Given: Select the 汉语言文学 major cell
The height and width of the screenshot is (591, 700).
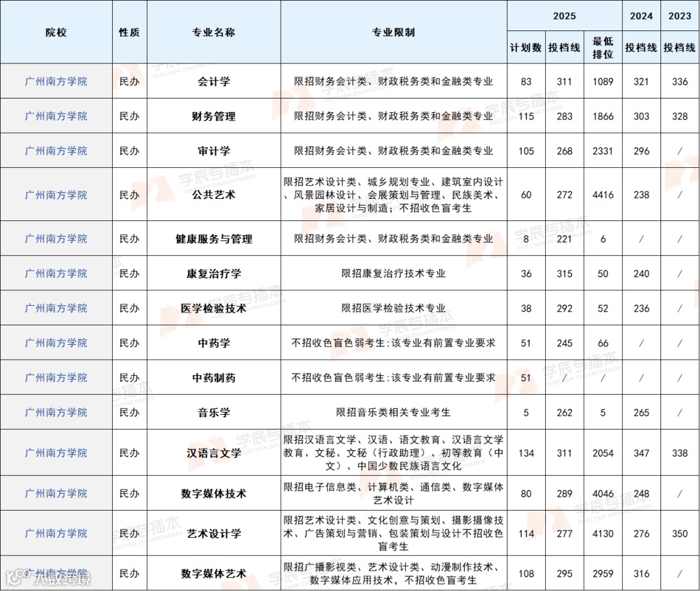Looking at the screenshot, I should tap(214, 453).
